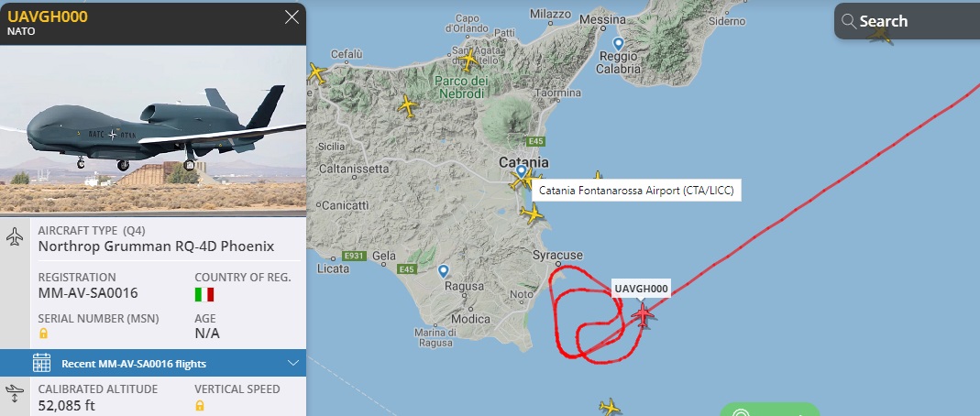Image resolution: width=980 pixels, height=416 pixels.
Task: Click the UAVGH000 title in panel header
Action: tap(48, 16)
